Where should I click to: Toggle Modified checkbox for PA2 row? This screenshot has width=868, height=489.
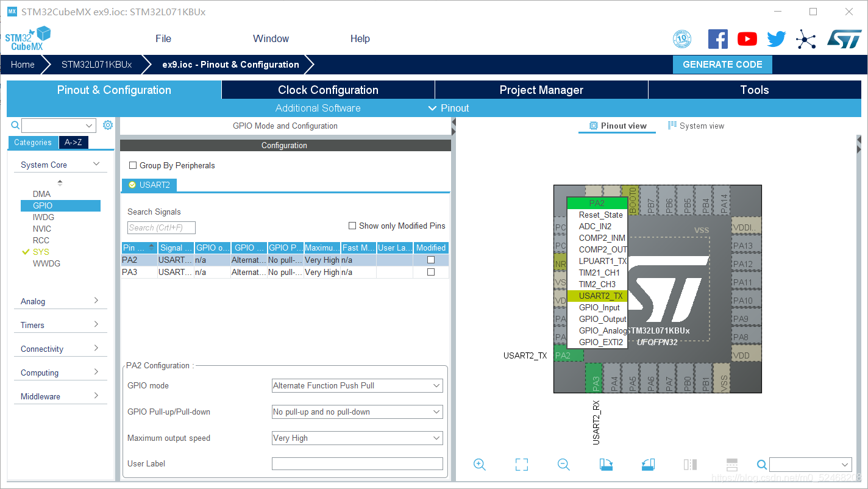431,260
